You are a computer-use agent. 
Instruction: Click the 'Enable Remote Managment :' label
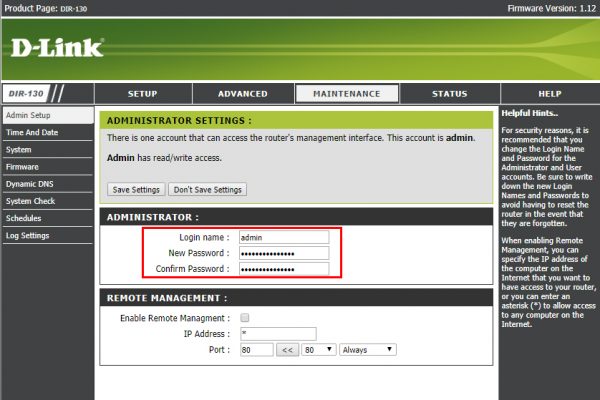pyautogui.click(x=175, y=318)
